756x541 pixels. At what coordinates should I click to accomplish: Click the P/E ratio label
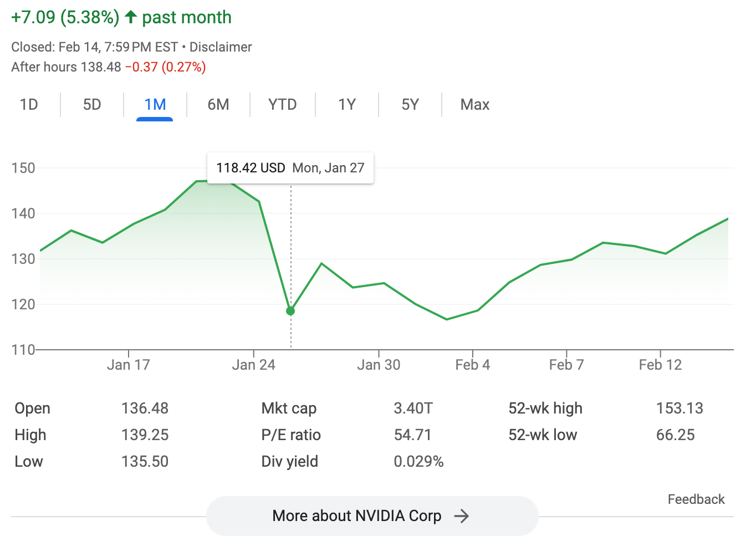pyautogui.click(x=291, y=435)
